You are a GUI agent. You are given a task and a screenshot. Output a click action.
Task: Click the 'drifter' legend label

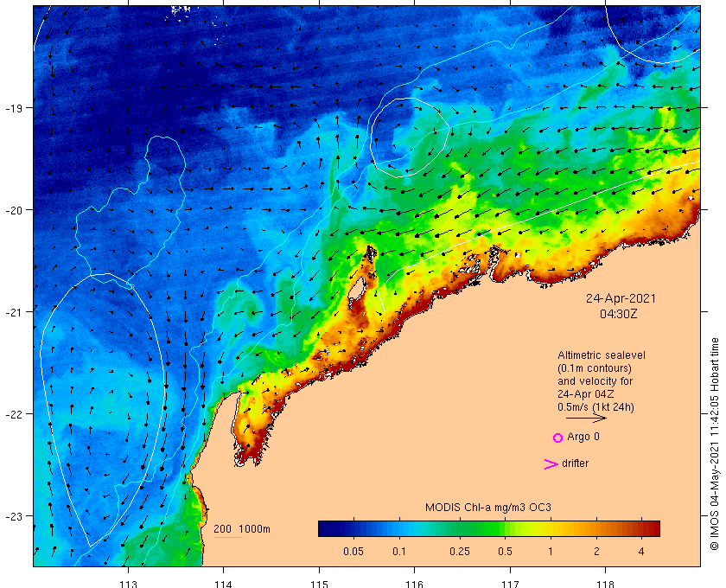[x=575, y=463]
